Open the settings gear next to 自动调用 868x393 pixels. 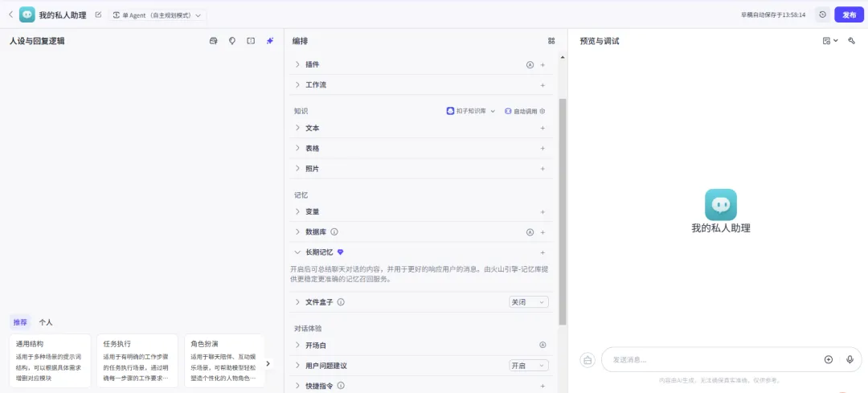(542, 111)
